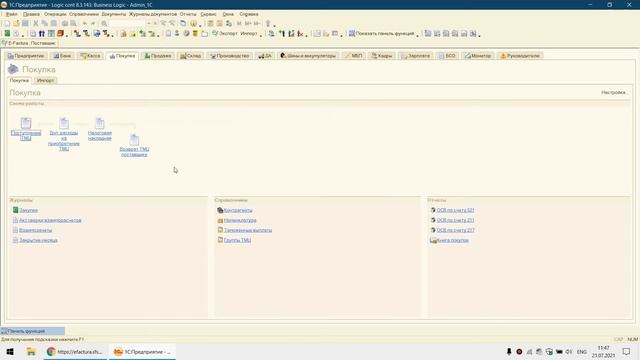Switch to the Касса section tab

click(90, 56)
